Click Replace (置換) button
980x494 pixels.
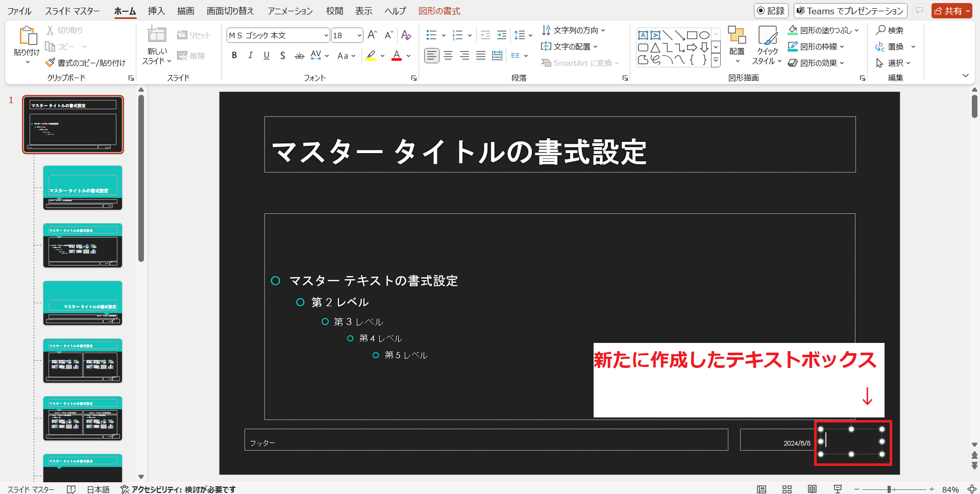[x=890, y=46]
